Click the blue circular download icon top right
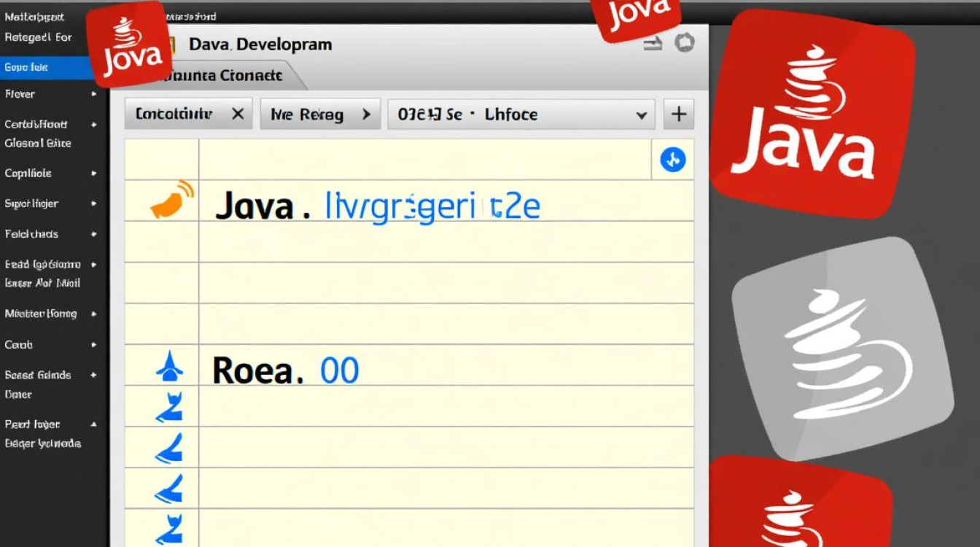This screenshot has height=547, width=980. point(672,160)
